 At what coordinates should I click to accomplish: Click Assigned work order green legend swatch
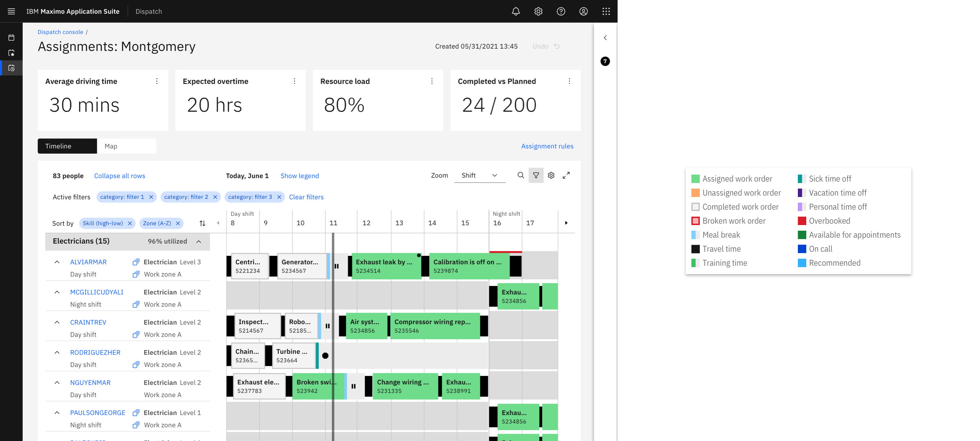695,179
